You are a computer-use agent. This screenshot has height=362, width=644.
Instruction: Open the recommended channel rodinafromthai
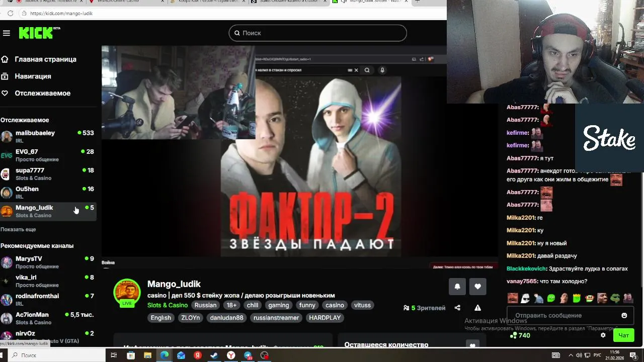click(48, 299)
